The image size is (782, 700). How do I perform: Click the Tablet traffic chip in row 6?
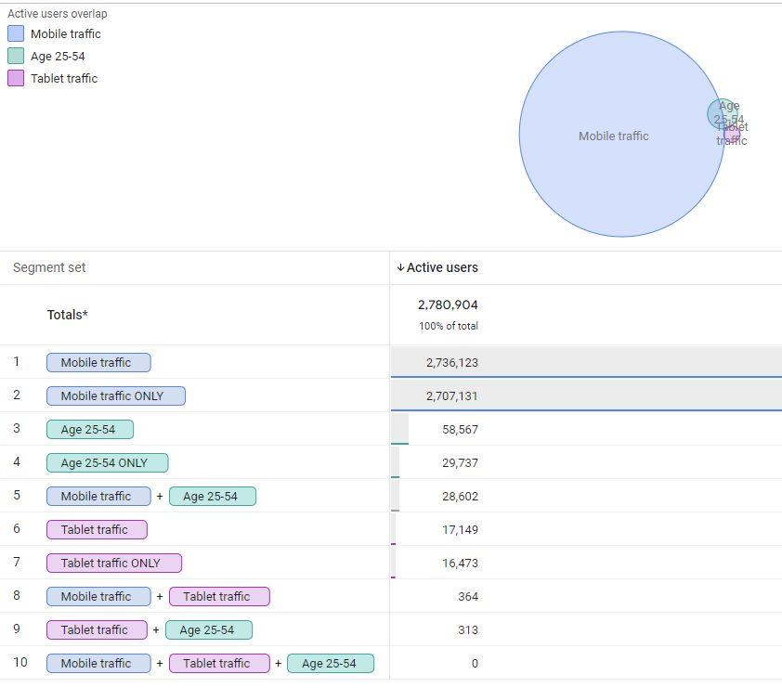[97, 529]
